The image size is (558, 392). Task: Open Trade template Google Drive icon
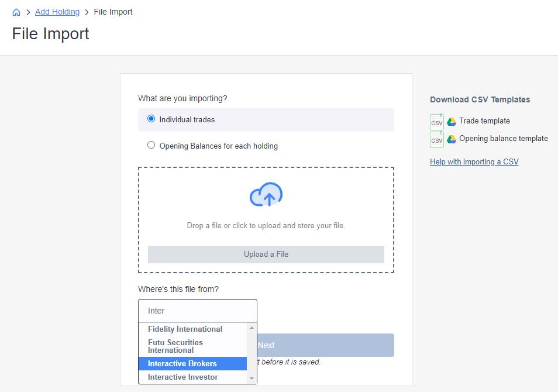(x=452, y=122)
